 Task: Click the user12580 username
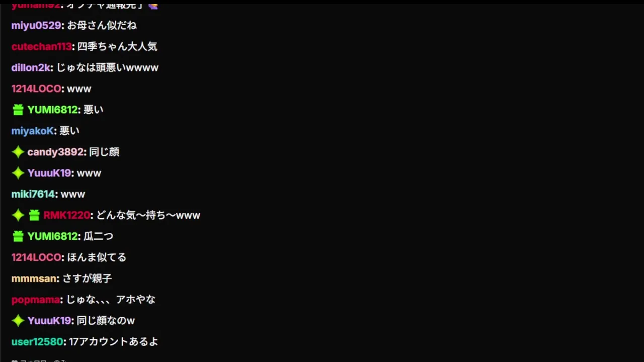click(x=37, y=342)
